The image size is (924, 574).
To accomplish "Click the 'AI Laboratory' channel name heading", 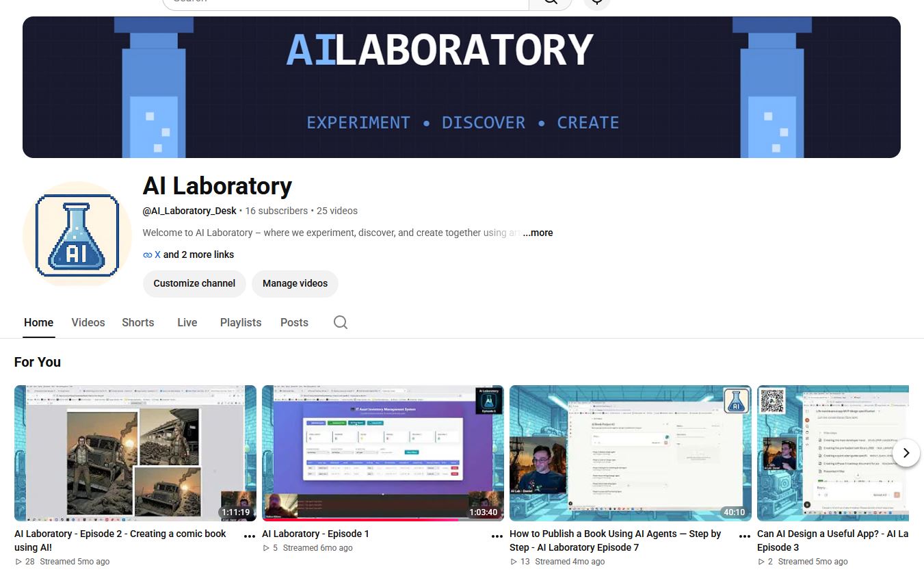I will pyautogui.click(x=217, y=185).
